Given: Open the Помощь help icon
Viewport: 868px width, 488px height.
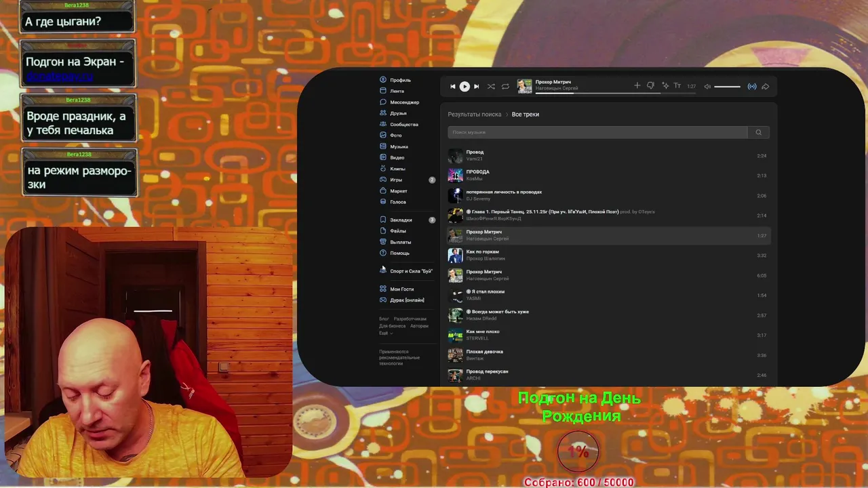Looking at the screenshot, I should pos(383,253).
